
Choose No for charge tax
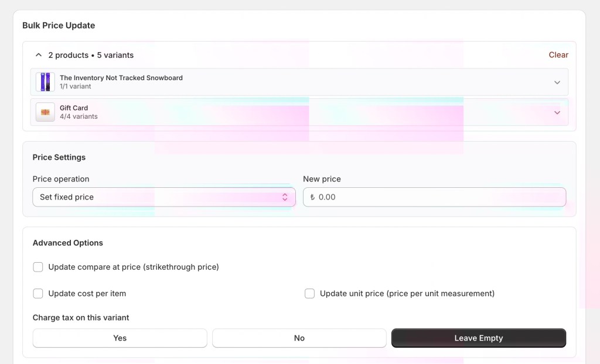(x=299, y=338)
